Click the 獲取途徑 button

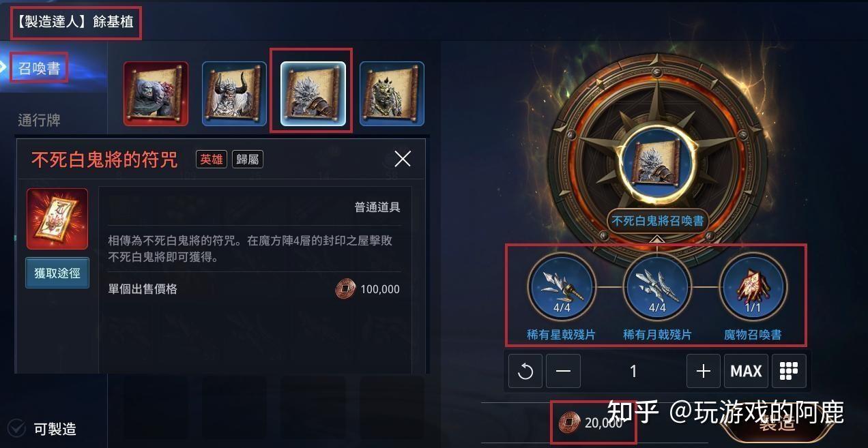tap(57, 273)
